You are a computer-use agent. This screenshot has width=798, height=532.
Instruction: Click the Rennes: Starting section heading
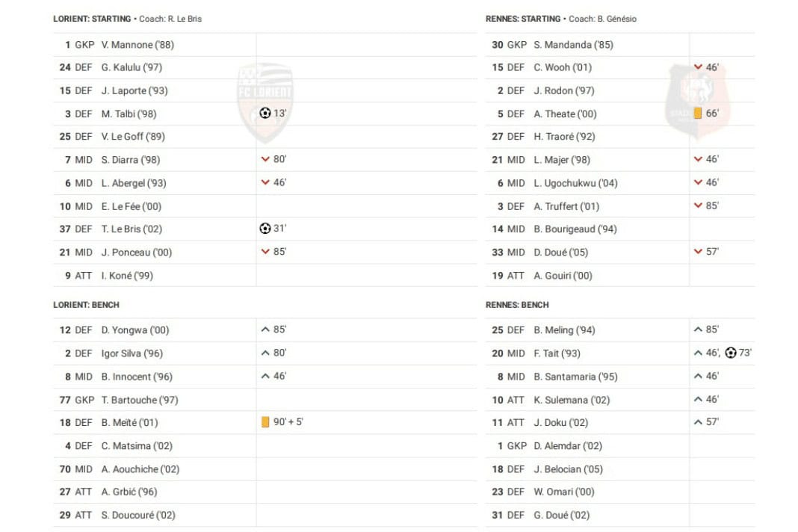point(523,19)
